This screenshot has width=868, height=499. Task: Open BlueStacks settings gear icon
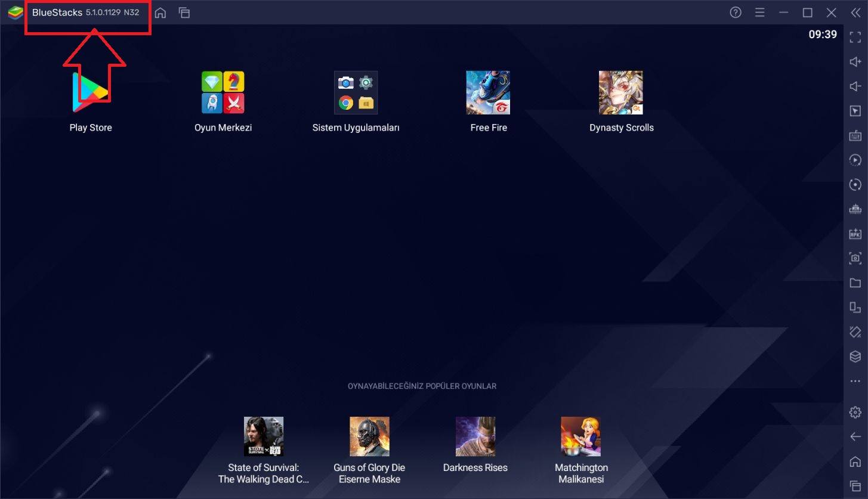pyautogui.click(x=855, y=412)
